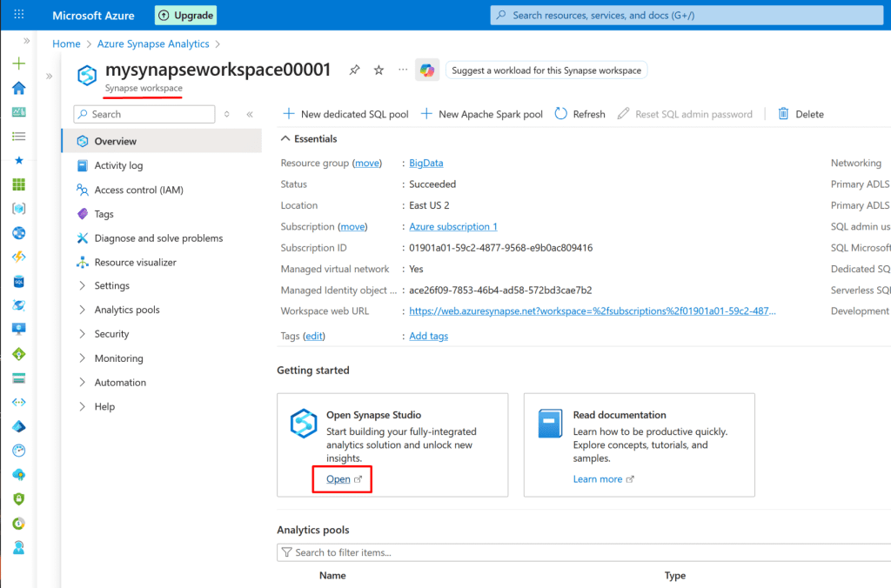891x588 pixels.
Task: Mark workspace as favorite with star icon
Action: click(379, 70)
